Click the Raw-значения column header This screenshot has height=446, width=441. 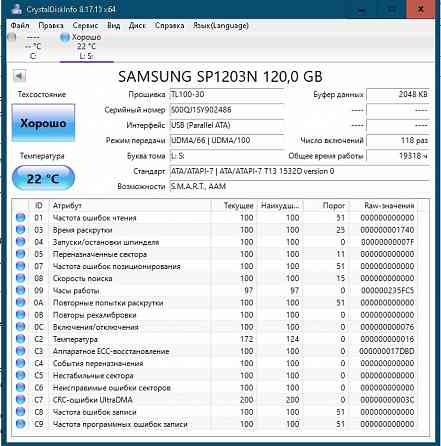(389, 206)
